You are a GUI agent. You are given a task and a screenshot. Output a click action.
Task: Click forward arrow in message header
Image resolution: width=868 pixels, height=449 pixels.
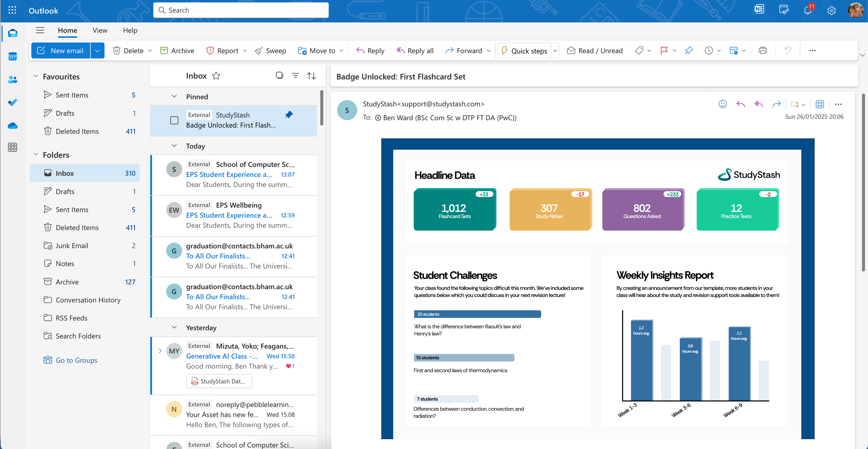tap(776, 104)
